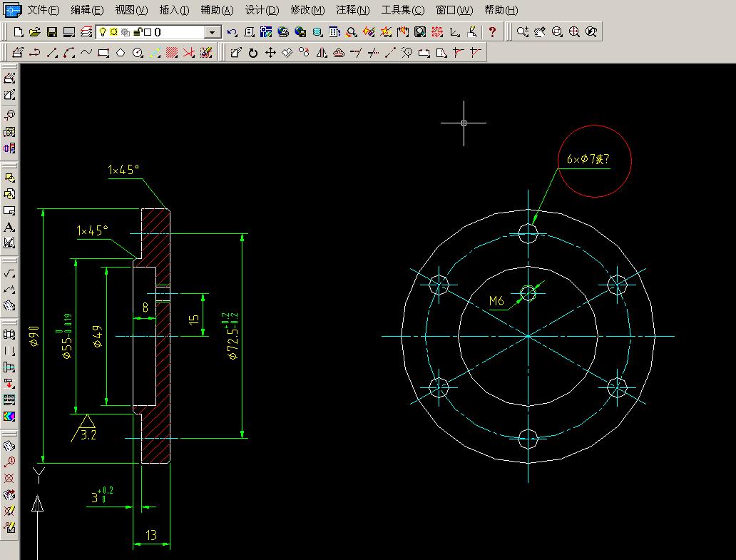
Task: Open the 注释(N) menu
Action: [353, 10]
